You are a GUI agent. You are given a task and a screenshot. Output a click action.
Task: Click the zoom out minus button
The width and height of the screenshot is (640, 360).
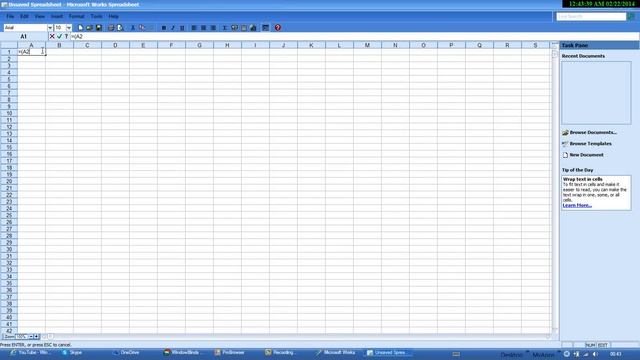tap(31, 337)
